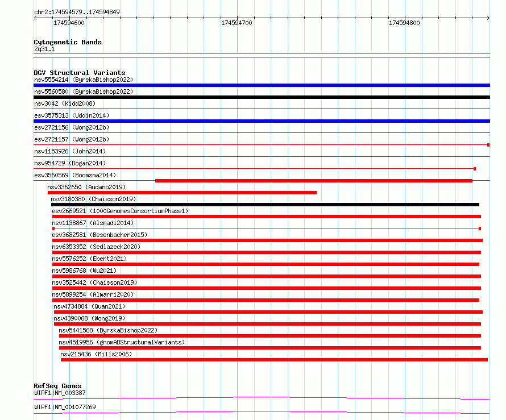
Task: Select nsv215436 (Mills2006) label
Action: pos(96,354)
